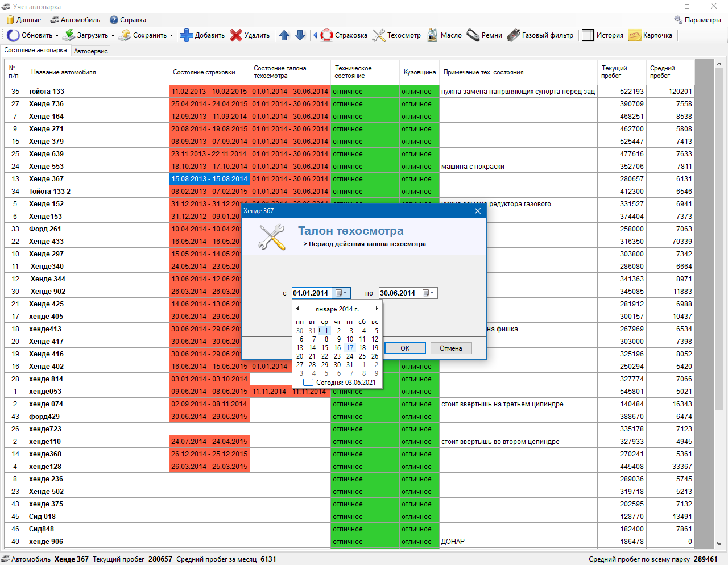The height and width of the screenshot is (565, 728).
Task: Open the Ремни belts tool
Action: pyautogui.click(x=484, y=35)
